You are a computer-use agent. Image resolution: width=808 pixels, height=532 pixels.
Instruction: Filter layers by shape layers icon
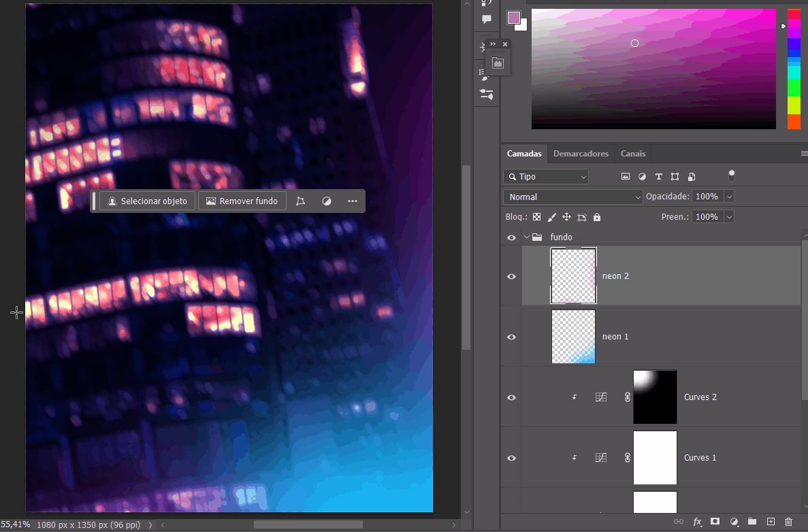point(675,177)
